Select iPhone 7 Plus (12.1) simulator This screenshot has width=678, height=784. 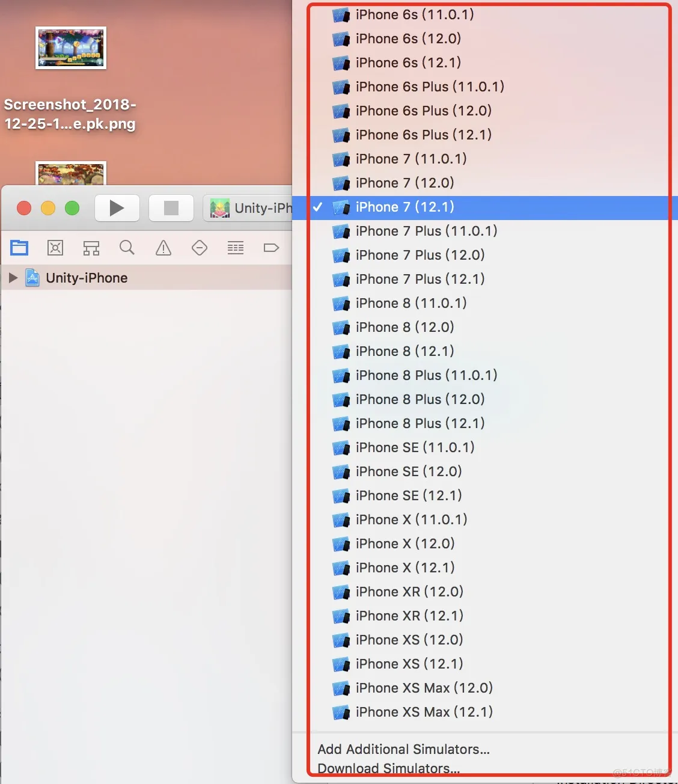coord(485,279)
